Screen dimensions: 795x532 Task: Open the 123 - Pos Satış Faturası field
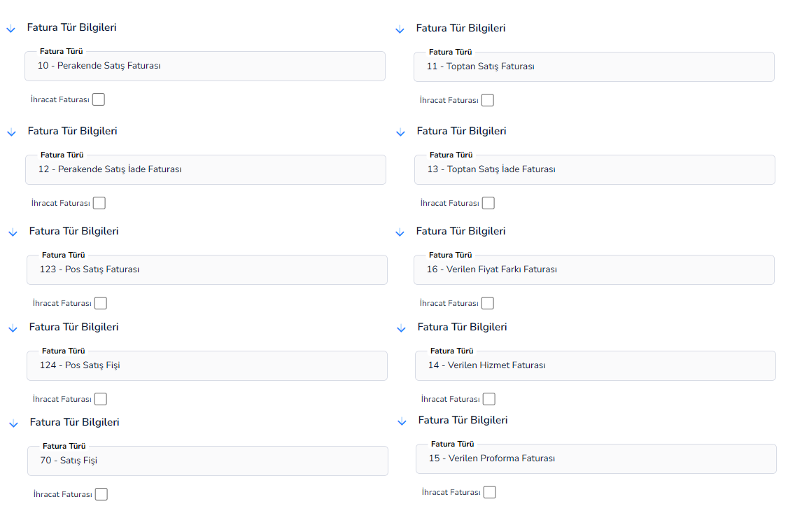point(207,269)
